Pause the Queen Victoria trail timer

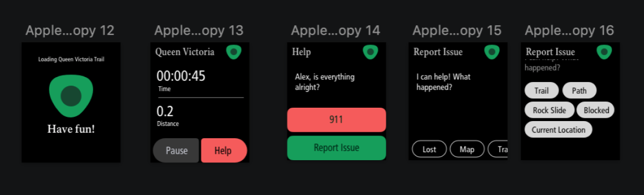[176, 151]
